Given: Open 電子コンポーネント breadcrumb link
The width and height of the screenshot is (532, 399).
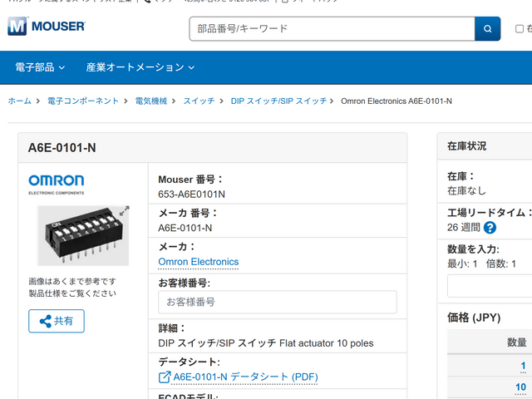Looking at the screenshot, I should point(83,101).
